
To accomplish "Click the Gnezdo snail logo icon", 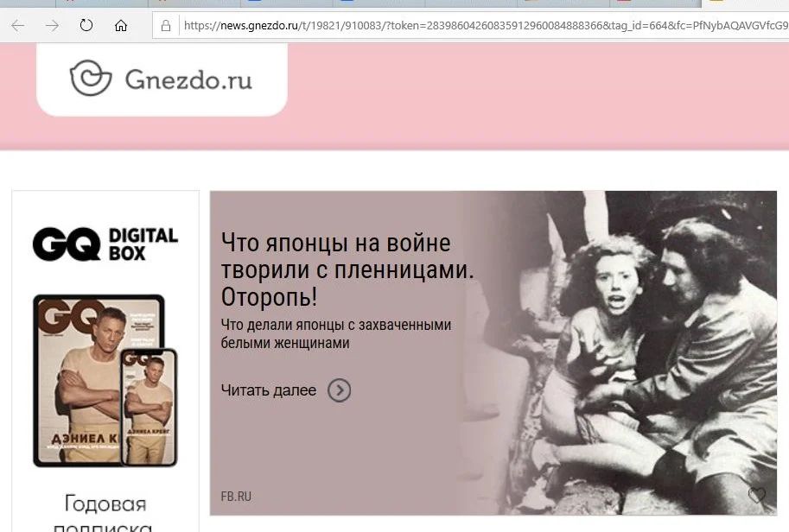I will tap(91, 78).
